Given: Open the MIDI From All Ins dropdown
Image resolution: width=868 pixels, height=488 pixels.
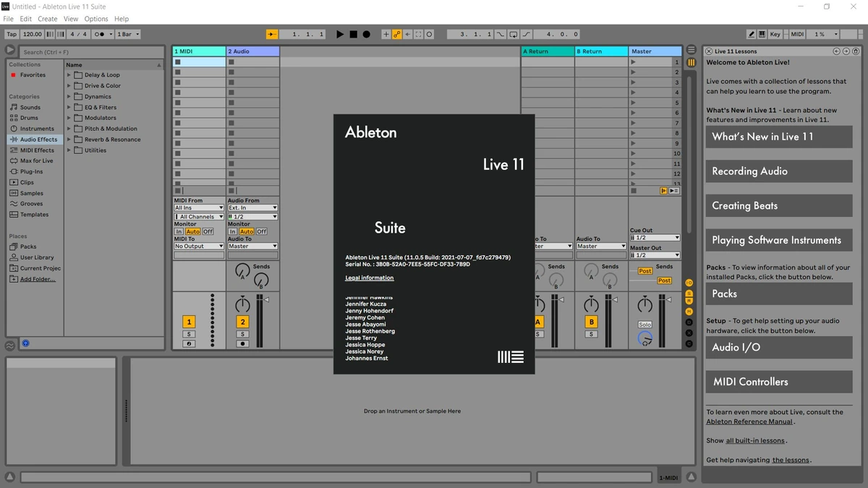Looking at the screenshot, I should 199,207.
